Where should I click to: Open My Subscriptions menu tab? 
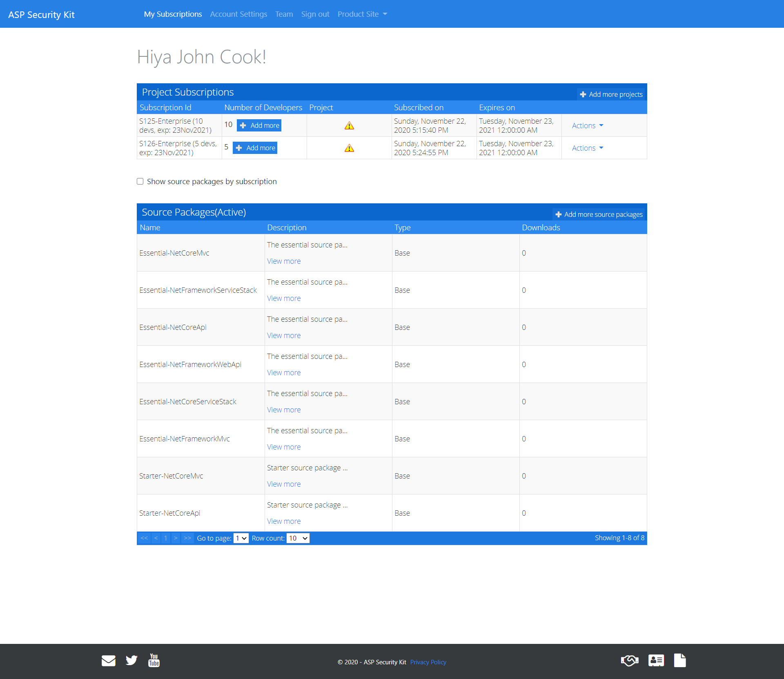click(x=172, y=14)
